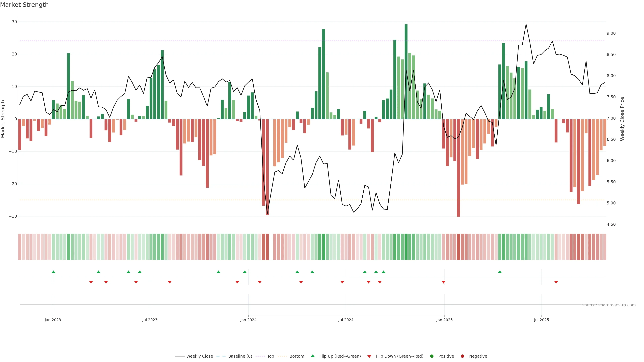Click the Jan 2024 x-axis label
Image resolution: width=644 pixels, height=362 pixels.
pyautogui.click(x=248, y=320)
